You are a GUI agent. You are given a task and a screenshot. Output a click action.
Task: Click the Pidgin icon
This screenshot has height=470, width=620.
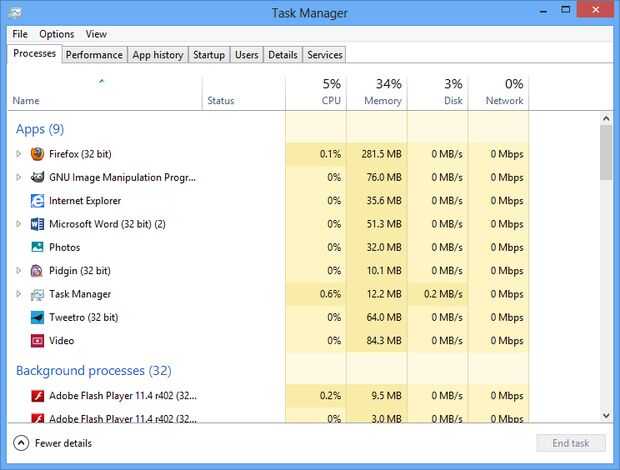click(x=37, y=270)
